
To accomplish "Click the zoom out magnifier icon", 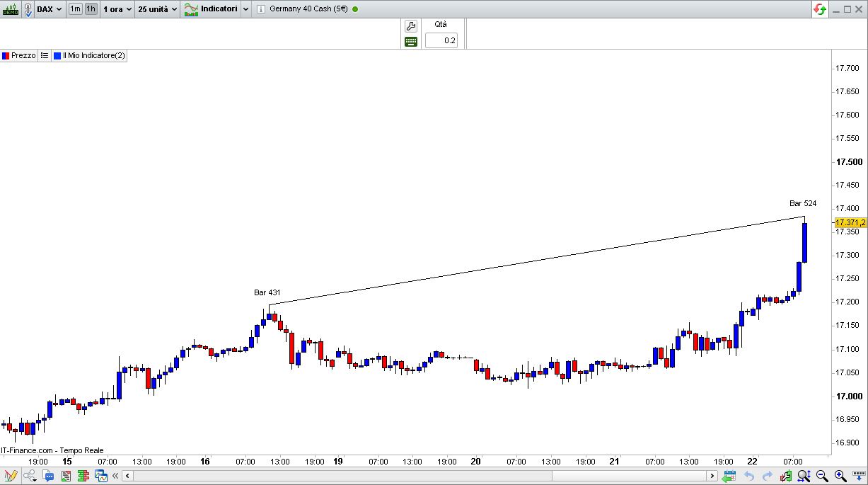I will tap(822, 476).
